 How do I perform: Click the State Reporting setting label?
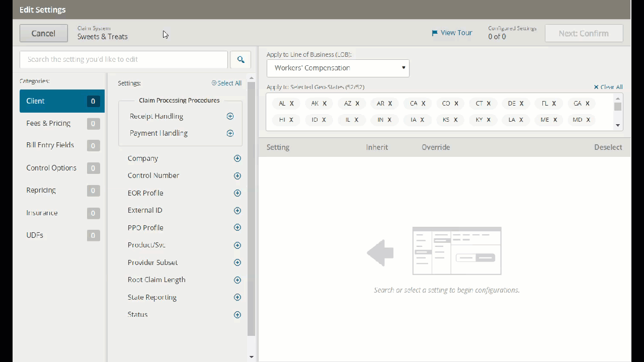(x=152, y=297)
